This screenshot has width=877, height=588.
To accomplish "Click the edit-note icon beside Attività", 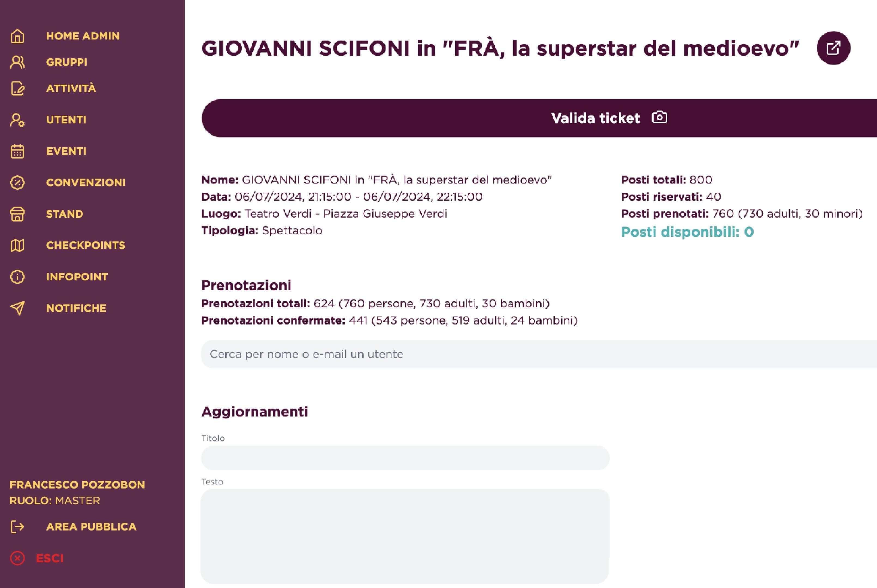I will pos(17,88).
